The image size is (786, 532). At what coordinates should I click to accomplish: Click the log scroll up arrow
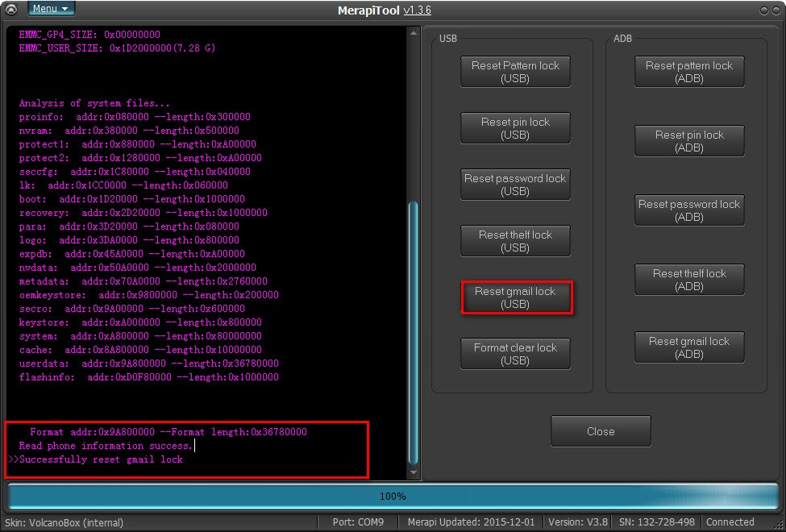[x=414, y=34]
